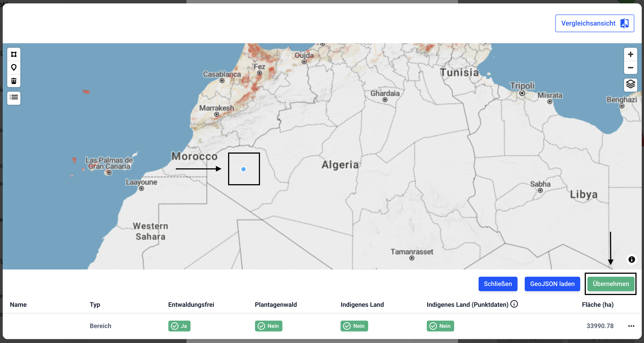This screenshot has width=644, height=343.
Task: Click the blue point marker on map
Action: 243,169
